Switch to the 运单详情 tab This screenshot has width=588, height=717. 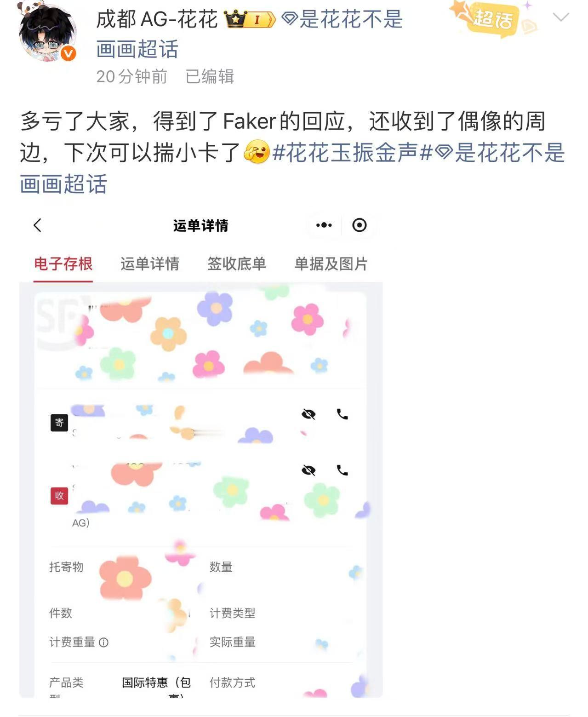tap(150, 264)
